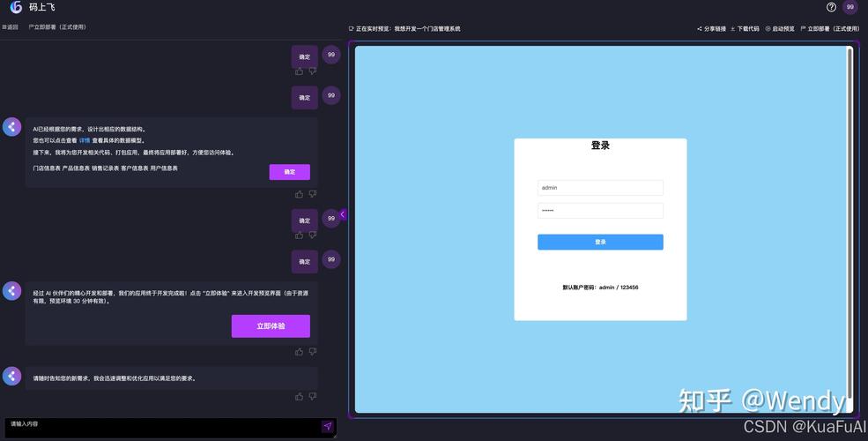Screen dimensions: 868x441
Task: Thumbs up the 立即体验 message
Action: [x=299, y=352]
